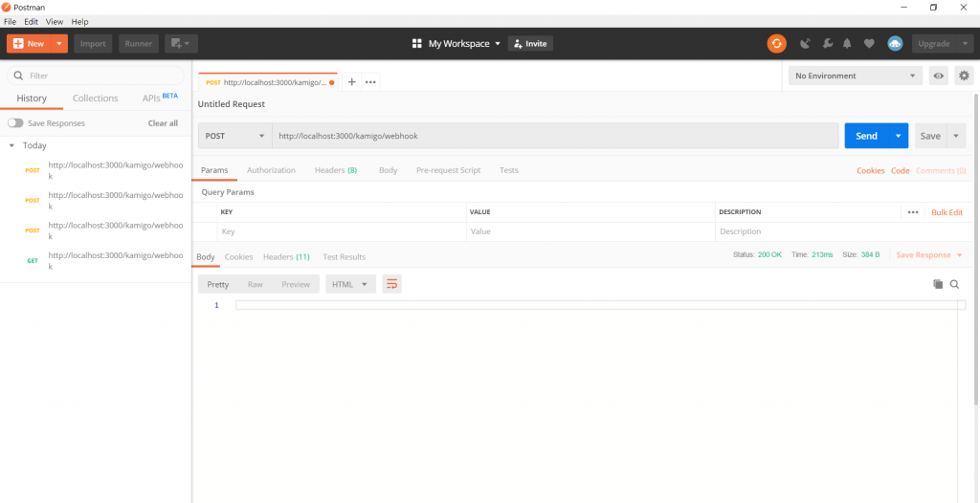Screen dimensions: 980x503
Task: Click the Clear all history link
Action: (163, 123)
